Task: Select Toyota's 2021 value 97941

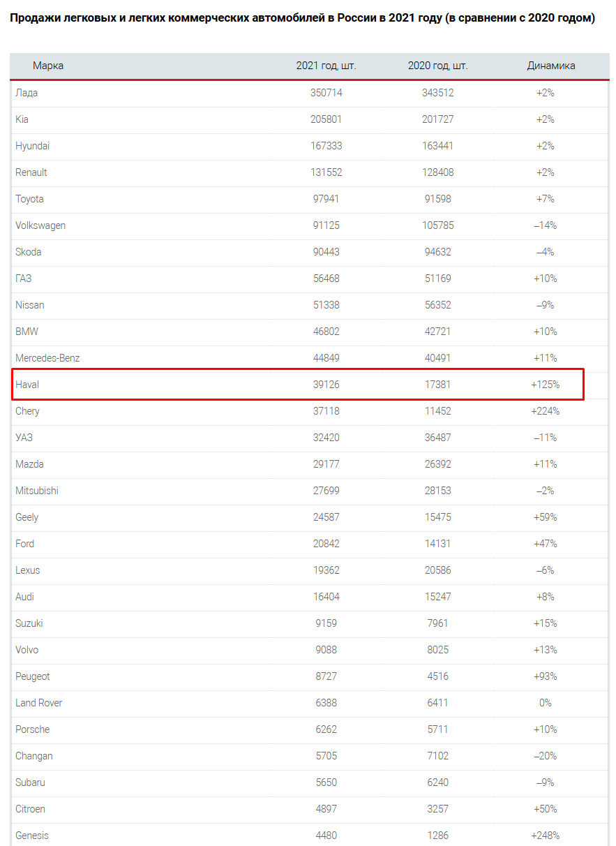Action: pos(326,199)
